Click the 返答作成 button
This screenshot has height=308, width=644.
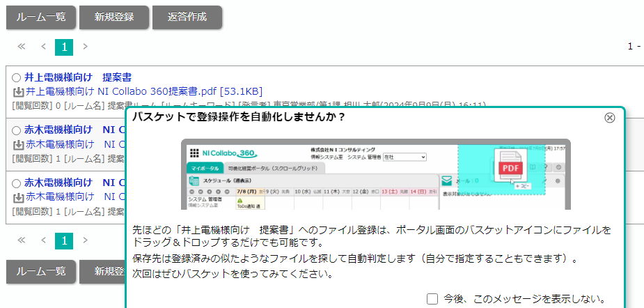tap(187, 17)
